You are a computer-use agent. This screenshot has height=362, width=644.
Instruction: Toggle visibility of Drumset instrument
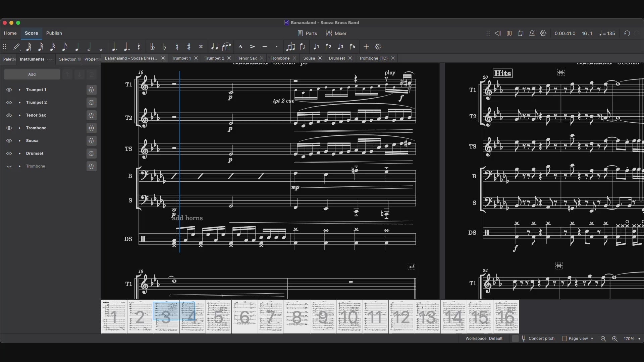coord(9,154)
